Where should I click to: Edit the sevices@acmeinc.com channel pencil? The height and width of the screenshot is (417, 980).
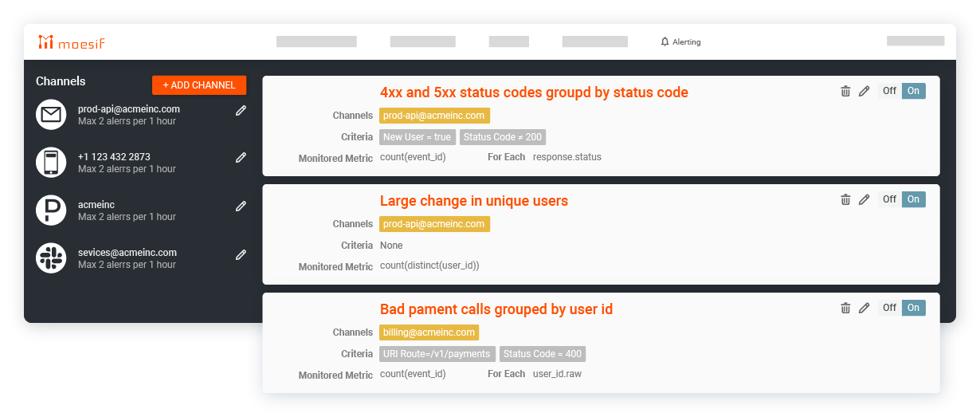241,254
